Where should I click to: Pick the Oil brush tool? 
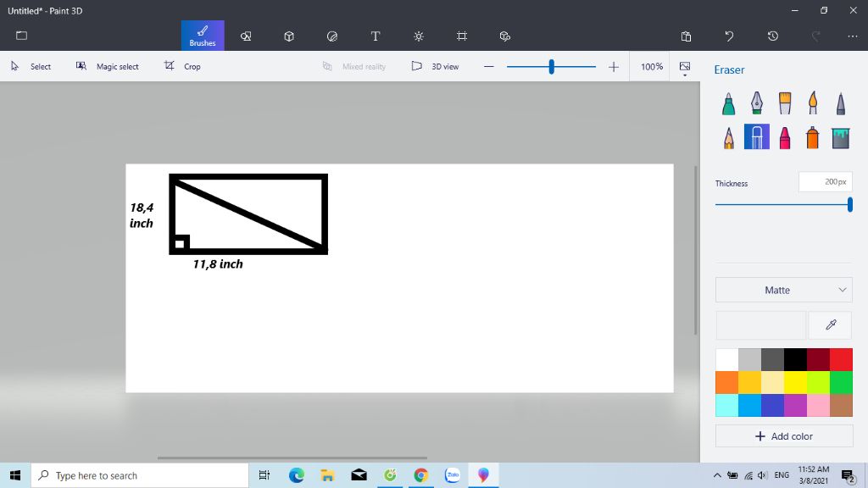(785, 103)
